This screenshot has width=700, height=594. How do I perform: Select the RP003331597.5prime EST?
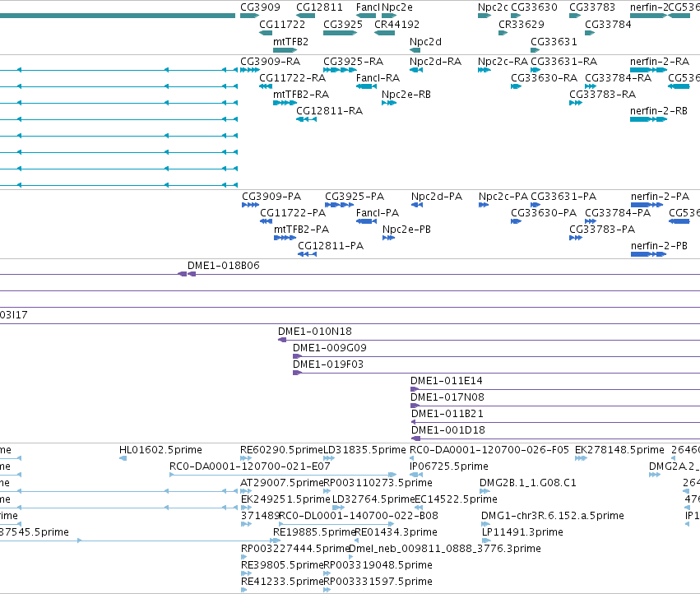[327, 590]
